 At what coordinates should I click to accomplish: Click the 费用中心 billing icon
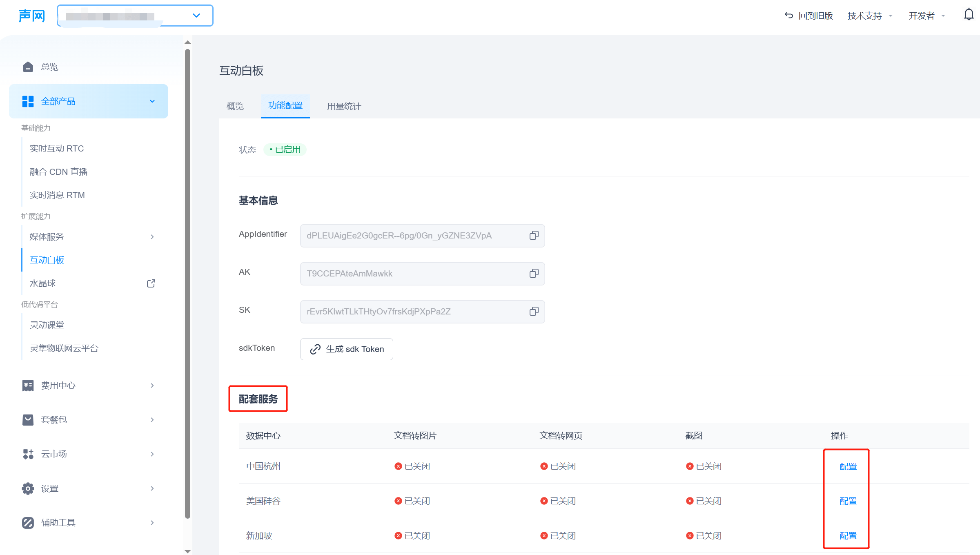28,386
